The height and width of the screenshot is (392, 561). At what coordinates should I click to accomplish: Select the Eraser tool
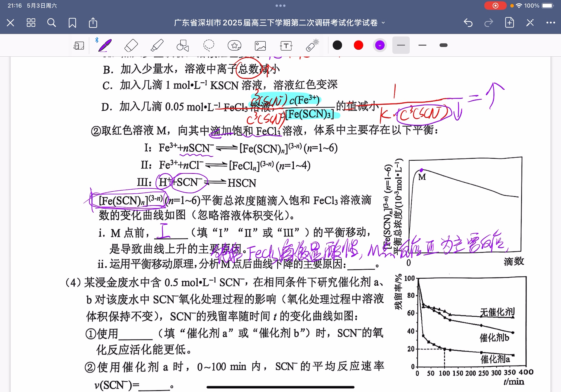(x=131, y=46)
